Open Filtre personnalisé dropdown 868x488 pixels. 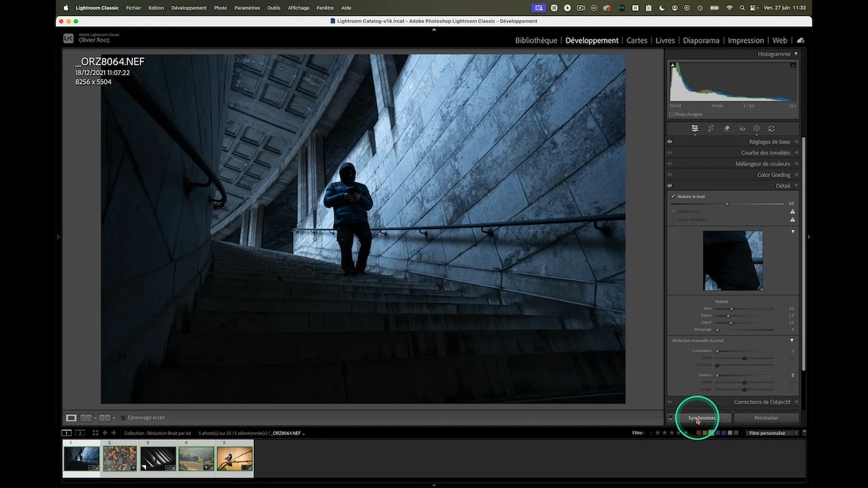coord(773,433)
